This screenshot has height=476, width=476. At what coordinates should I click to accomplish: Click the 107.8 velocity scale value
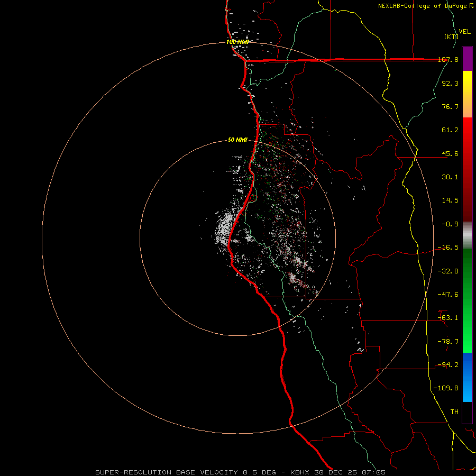tap(448, 59)
